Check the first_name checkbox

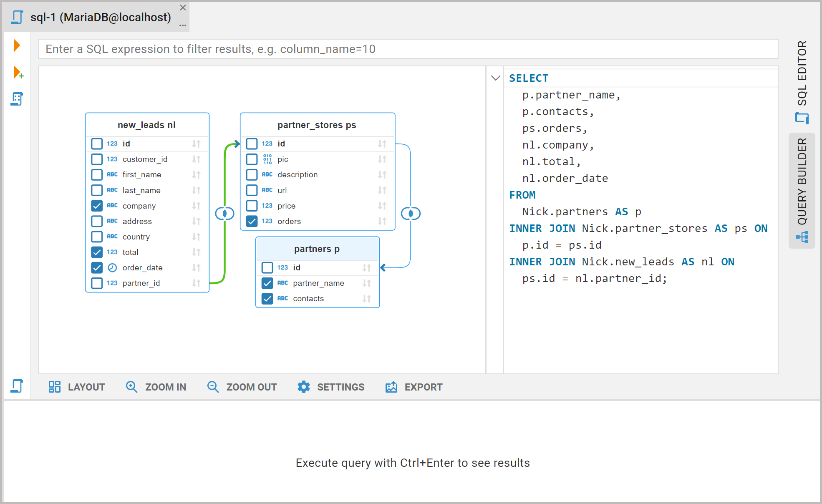tap(97, 175)
